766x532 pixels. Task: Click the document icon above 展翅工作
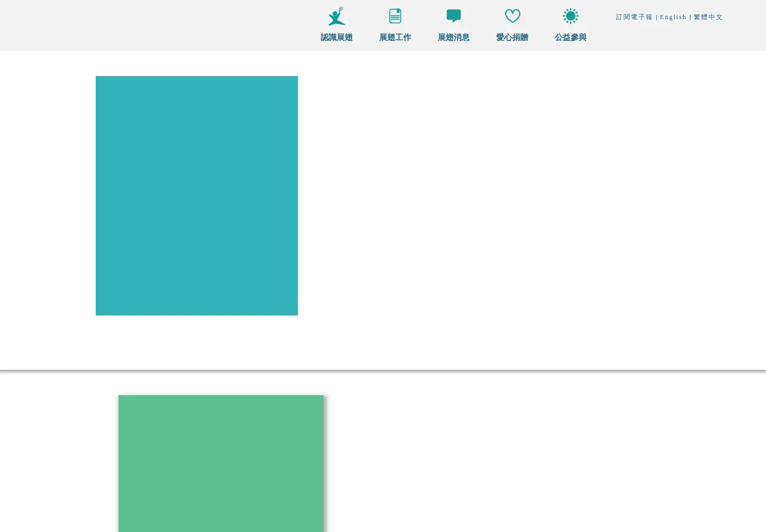[x=395, y=16]
